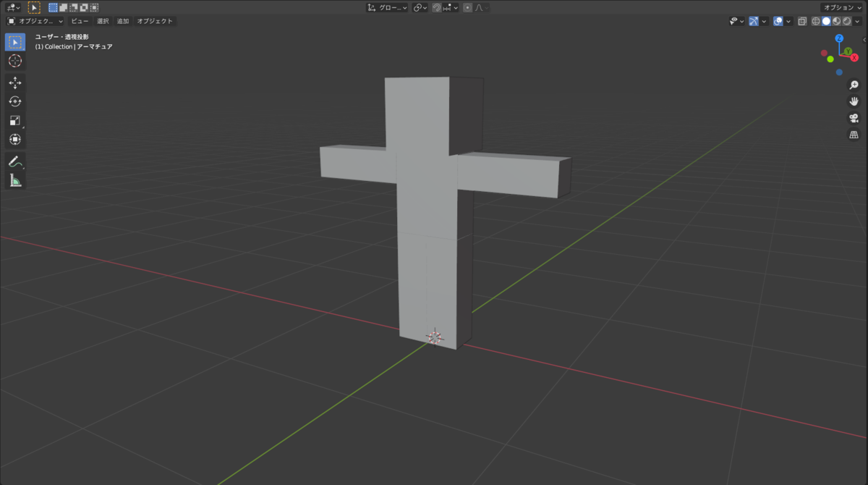
Task: Toggle X-ray mode
Action: click(802, 21)
